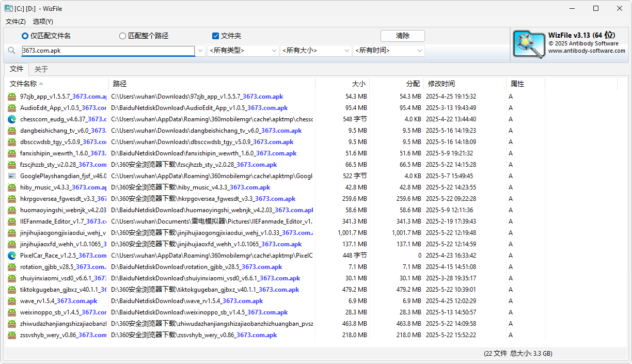Switch to the 关于 tab

click(x=41, y=69)
